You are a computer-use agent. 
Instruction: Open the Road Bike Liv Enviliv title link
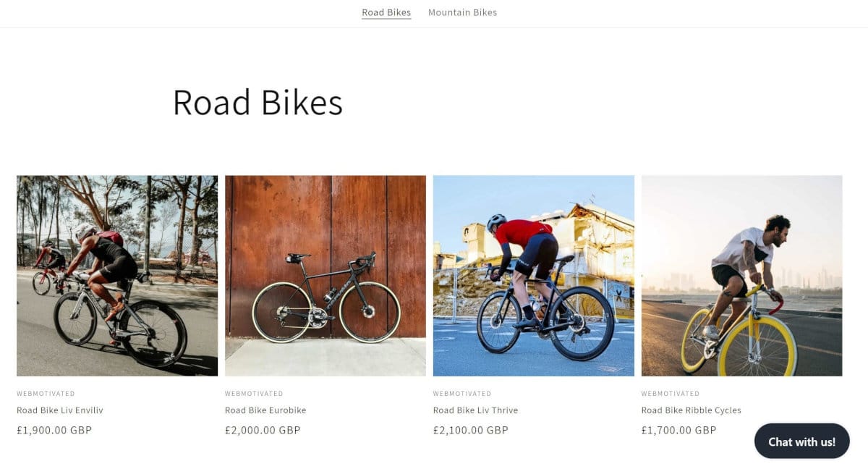(x=60, y=410)
